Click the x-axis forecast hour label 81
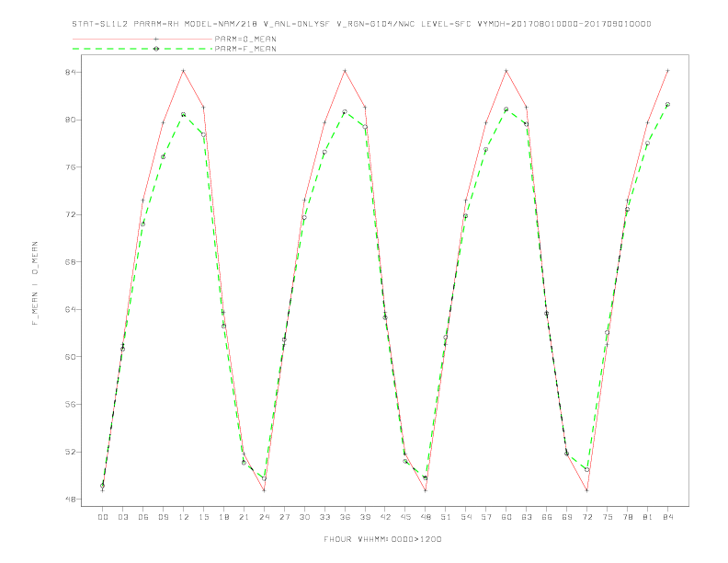The width and height of the screenshot is (728, 563). pos(648,517)
